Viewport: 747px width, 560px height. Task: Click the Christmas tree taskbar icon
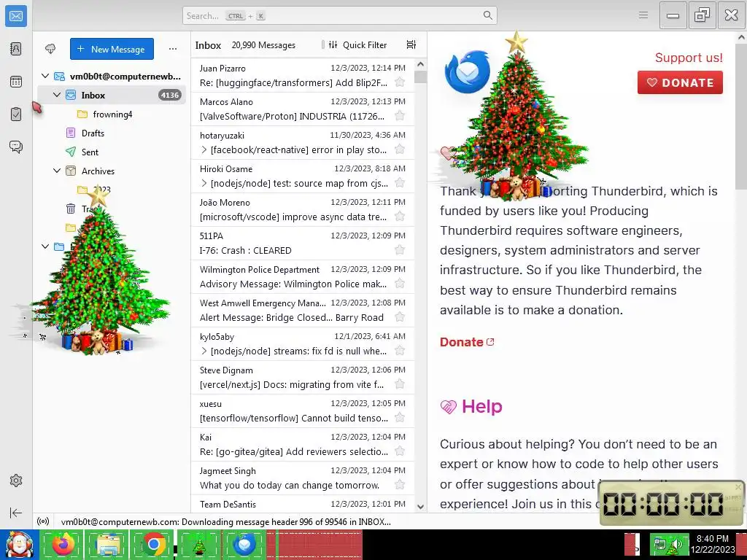(198, 544)
